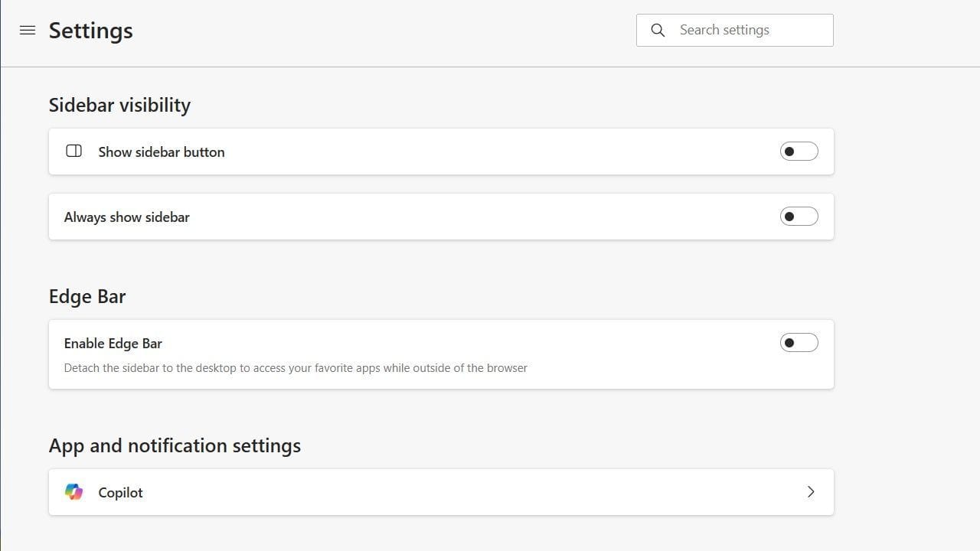Click the magnifier icon in the search box
Image resolution: width=980 pixels, height=551 pixels.
658,31
